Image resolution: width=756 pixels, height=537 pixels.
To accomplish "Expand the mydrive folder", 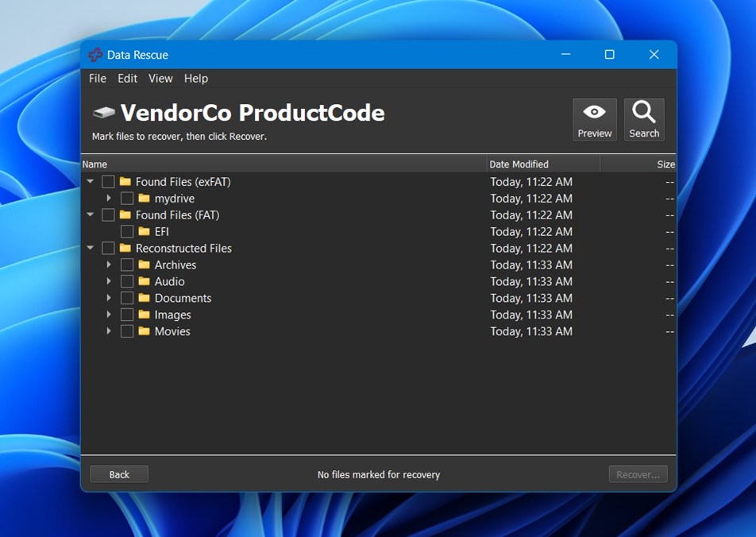I will (109, 198).
